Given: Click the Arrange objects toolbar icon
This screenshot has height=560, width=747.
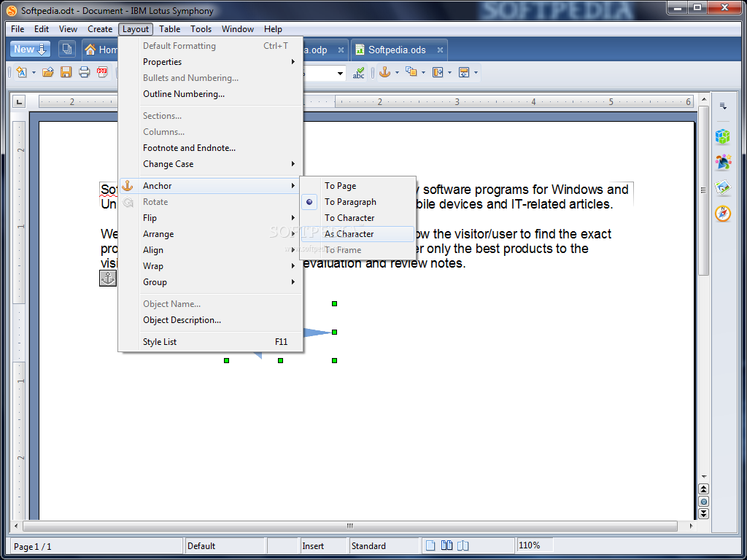Looking at the screenshot, I should tap(411, 72).
